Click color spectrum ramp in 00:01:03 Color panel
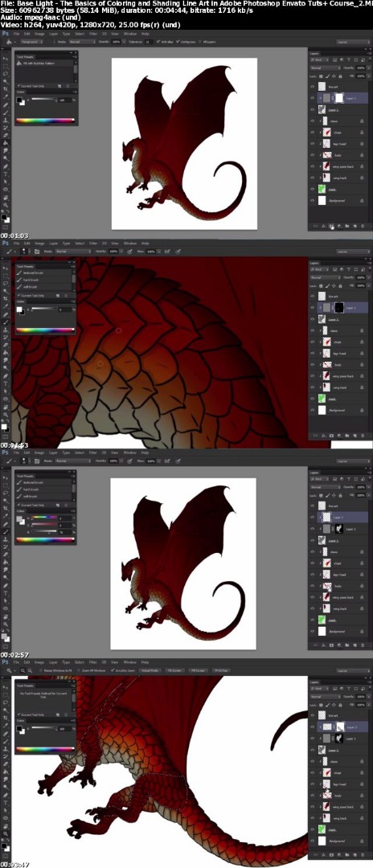Image resolution: width=373 pixels, height=868 pixels. [x=45, y=120]
